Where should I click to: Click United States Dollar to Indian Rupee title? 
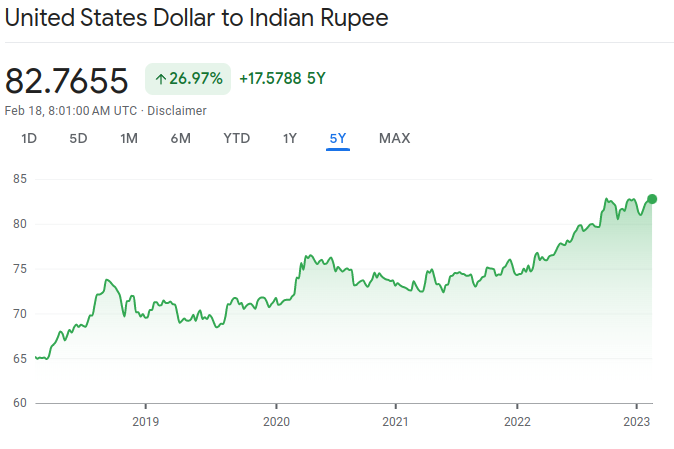(197, 19)
